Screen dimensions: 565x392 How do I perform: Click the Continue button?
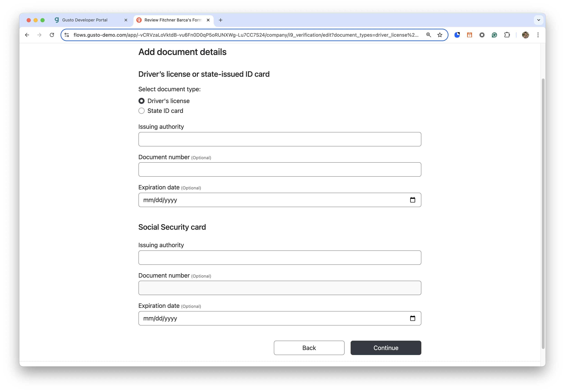386,348
